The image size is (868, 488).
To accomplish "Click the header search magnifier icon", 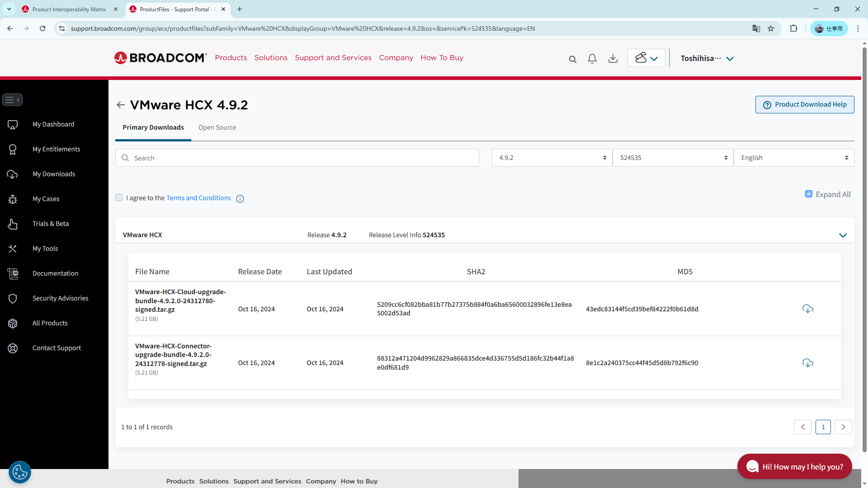I will (x=572, y=59).
